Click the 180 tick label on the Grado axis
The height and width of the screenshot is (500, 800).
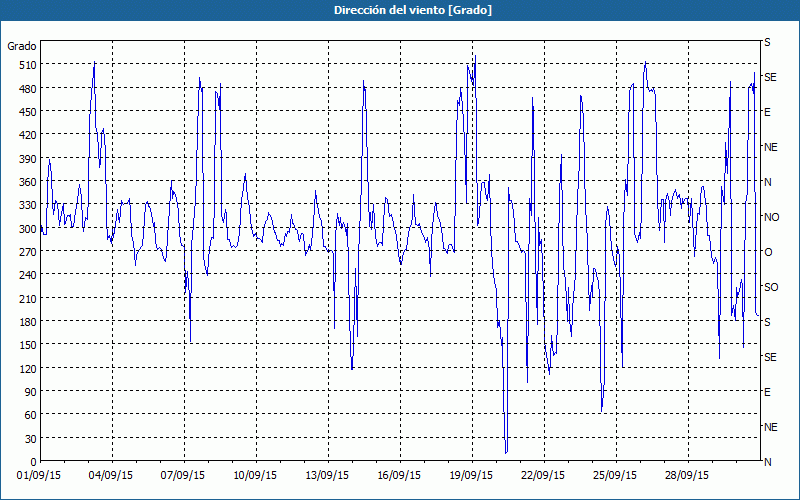click(28, 322)
